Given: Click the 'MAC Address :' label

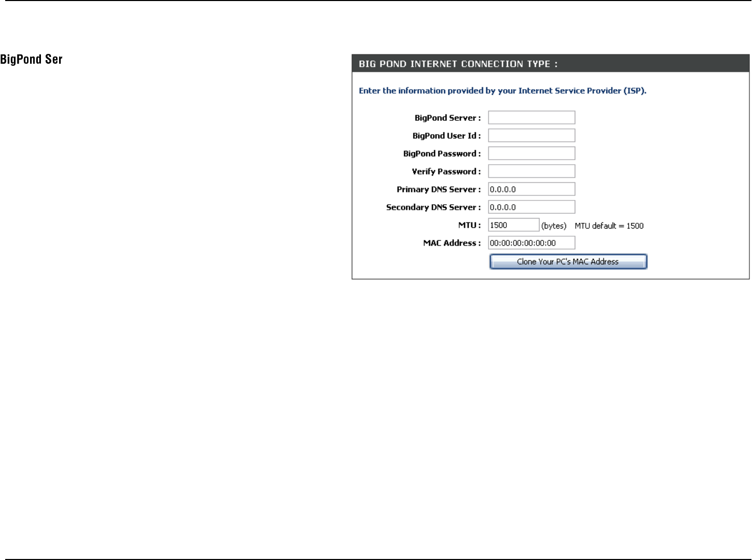Looking at the screenshot, I should [452, 243].
